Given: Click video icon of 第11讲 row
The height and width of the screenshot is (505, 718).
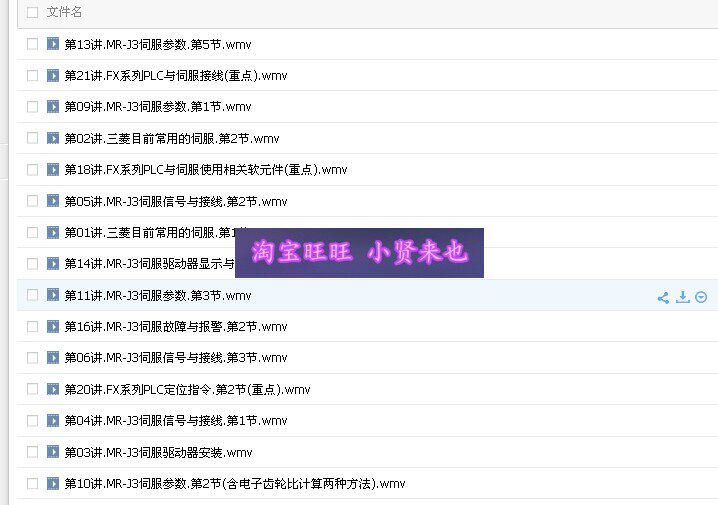Looking at the screenshot, I should pyautogui.click(x=53, y=295).
